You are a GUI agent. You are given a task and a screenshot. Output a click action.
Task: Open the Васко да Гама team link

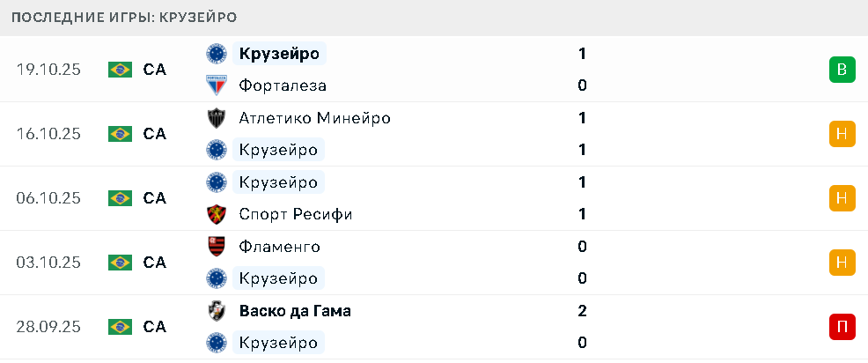(x=296, y=311)
